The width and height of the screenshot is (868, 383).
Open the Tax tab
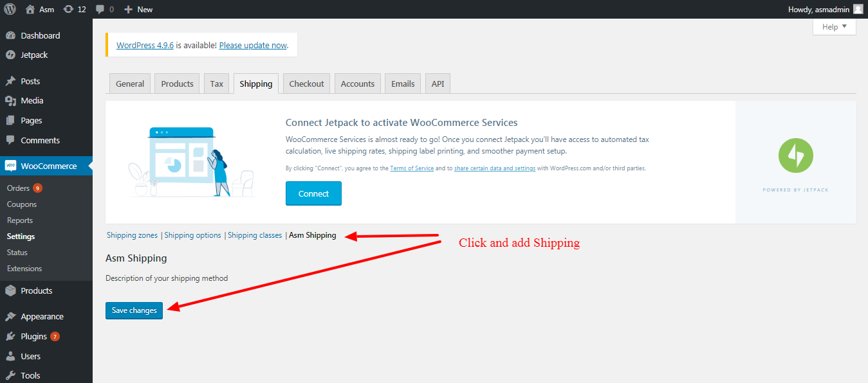tap(217, 84)
